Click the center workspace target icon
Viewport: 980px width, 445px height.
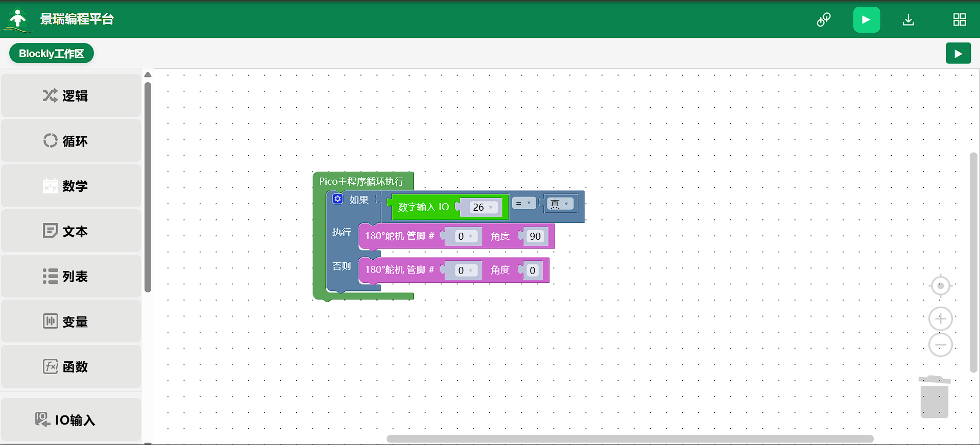pyautogui.click(x=940, y=286)
